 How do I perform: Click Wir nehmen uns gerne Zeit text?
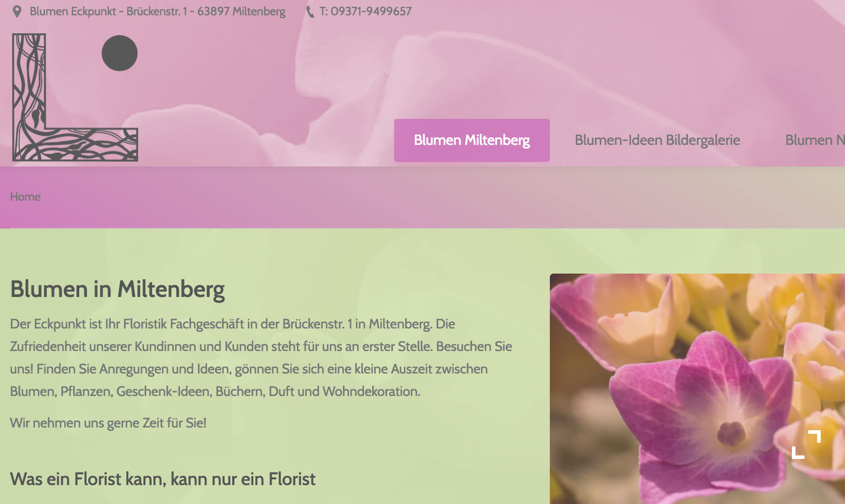tap(108, 423)
